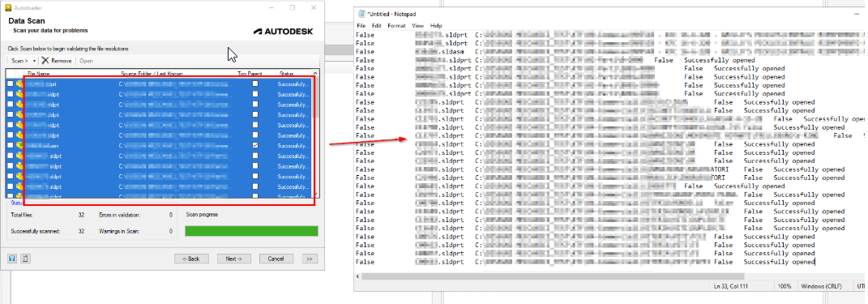This screenshot has width=868, height=304.
Task: Tick the row checkbox of the .asm file
Action: [x=10, y=145]
